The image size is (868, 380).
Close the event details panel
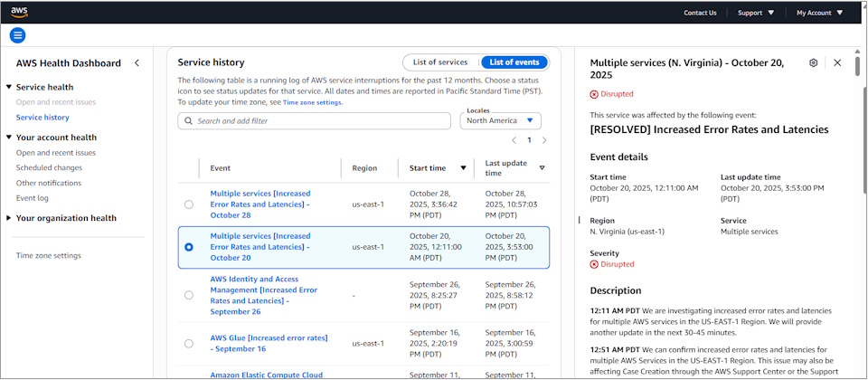click(x=837, y=63)
